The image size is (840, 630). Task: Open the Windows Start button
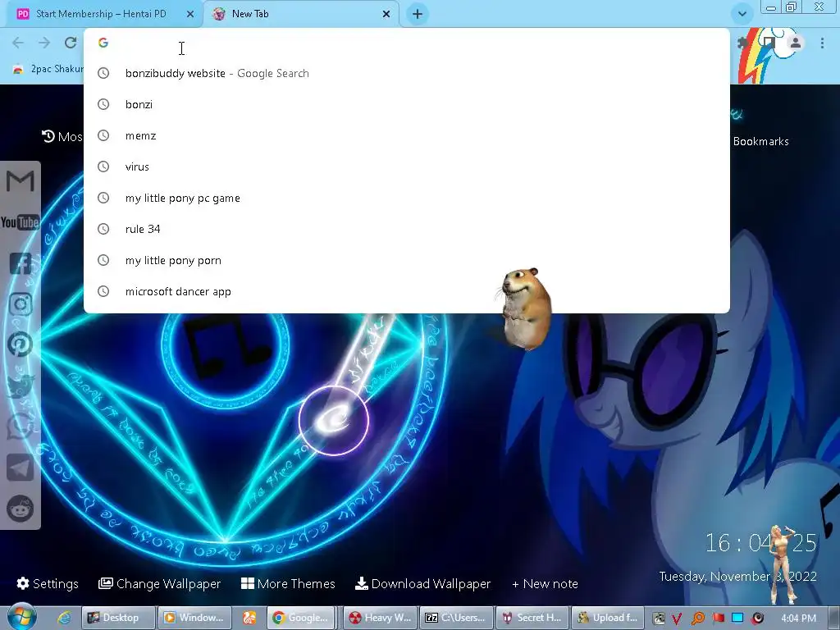(21, 617)
